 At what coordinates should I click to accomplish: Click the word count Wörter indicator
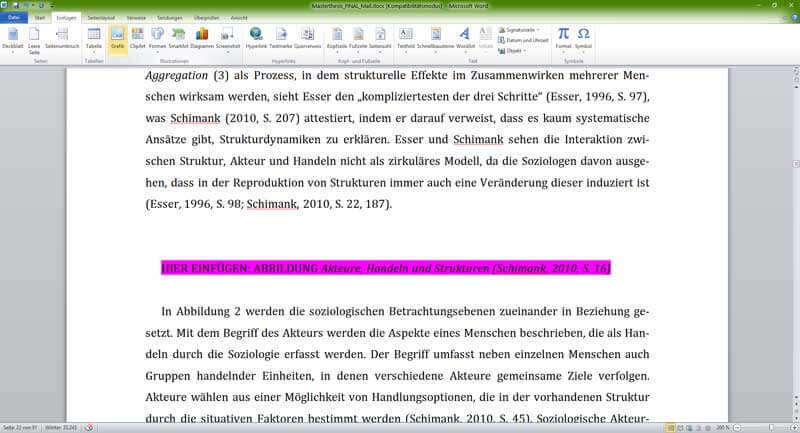[x=61, y=428]
